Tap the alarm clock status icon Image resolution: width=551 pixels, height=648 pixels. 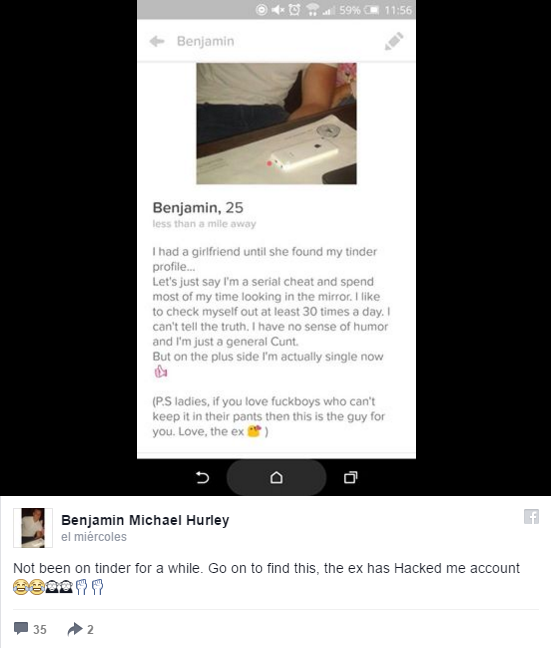[x=294, y=10]
